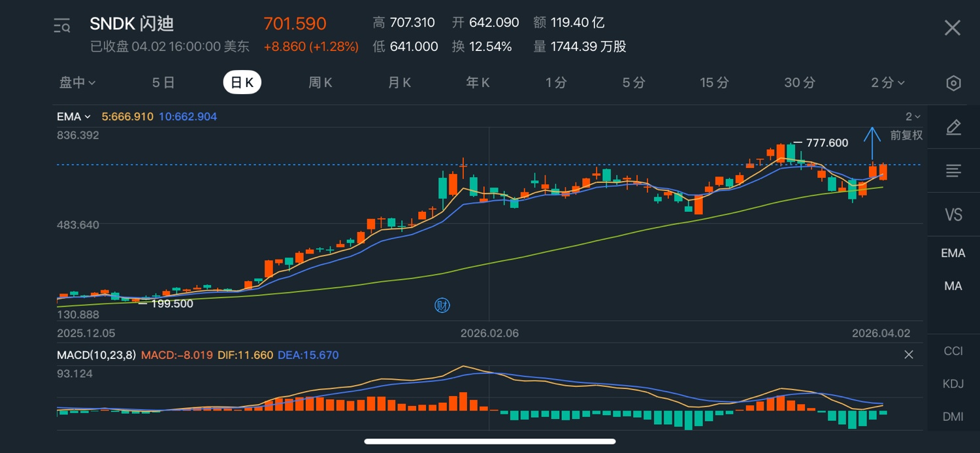Toggle the KDJ indicator
Image resolution: width=980 pixels, height=453 pixels.
953,384
